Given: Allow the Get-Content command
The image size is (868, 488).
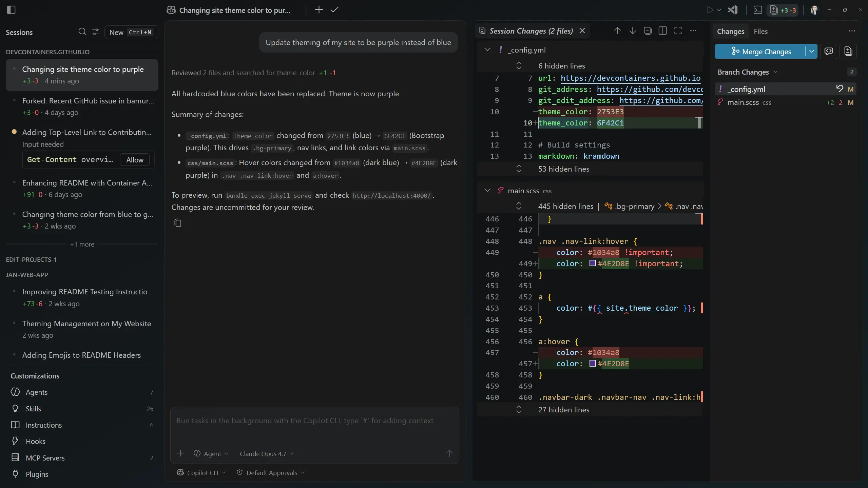Looking at the screenshot, I should coord(135,160).
